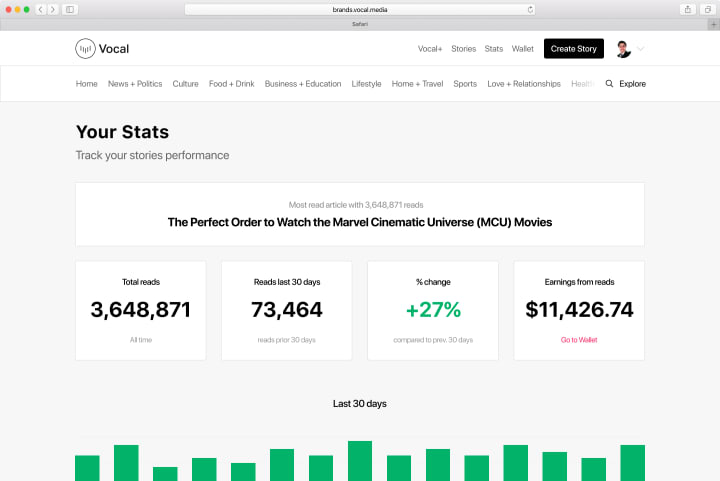Click the search magnifier icon
Viewport: 720px width, 481px height.
point(609,84)
